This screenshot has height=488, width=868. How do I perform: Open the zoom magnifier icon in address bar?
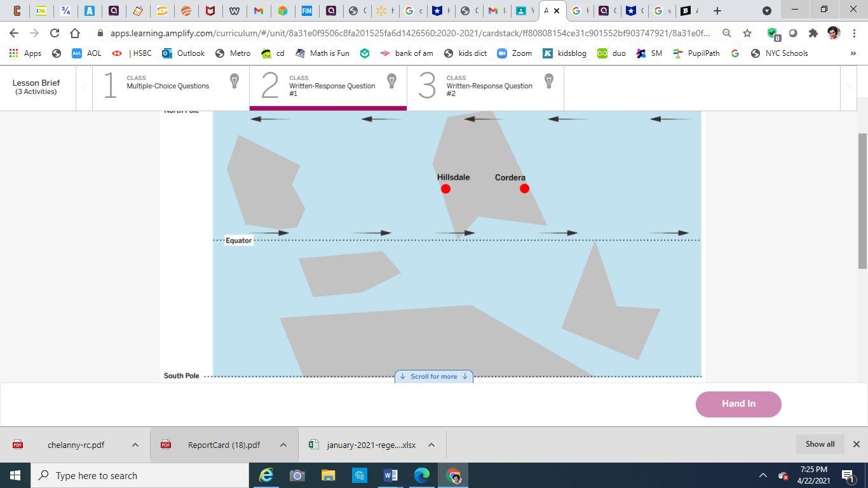(727, 33)
